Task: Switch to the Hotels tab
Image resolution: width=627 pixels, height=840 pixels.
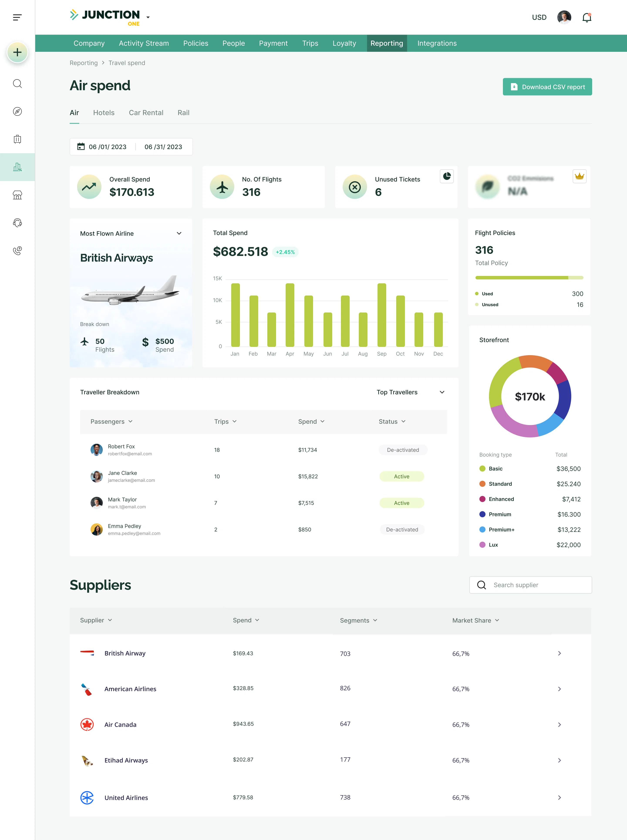Action: coord(104,113)
